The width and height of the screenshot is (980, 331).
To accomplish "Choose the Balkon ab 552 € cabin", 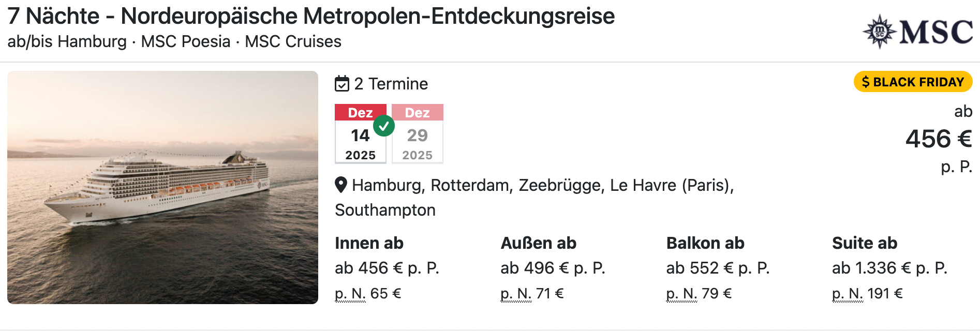I will pyautogui.click(x=718, y=267).
